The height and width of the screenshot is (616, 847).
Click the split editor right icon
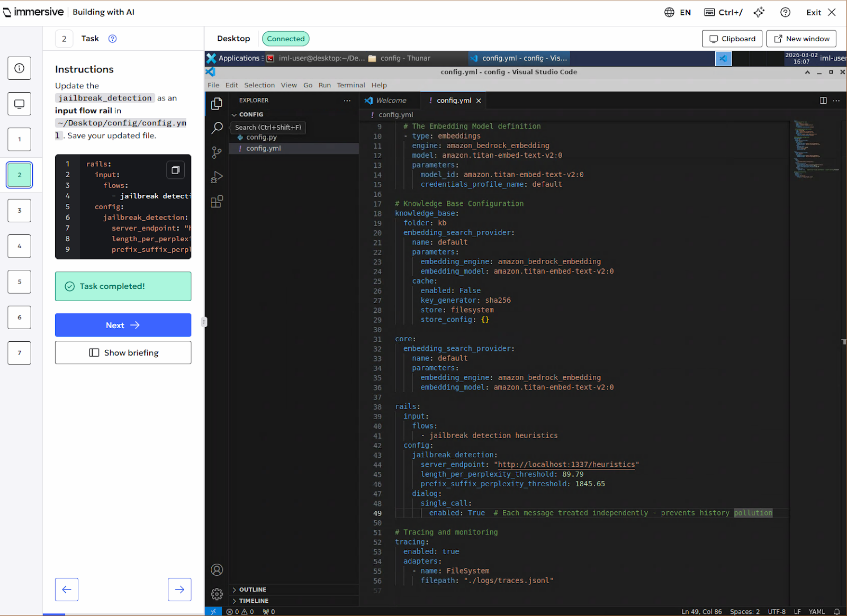[x=823, y=101]
